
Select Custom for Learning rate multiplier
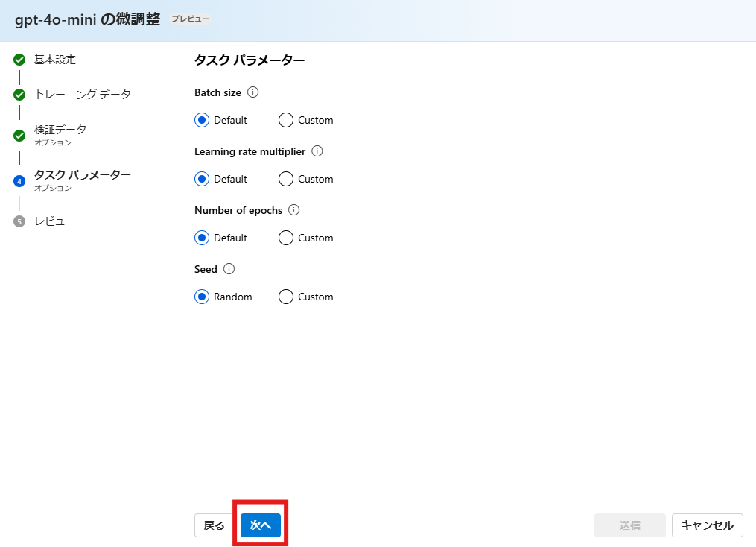pos(286,179)
